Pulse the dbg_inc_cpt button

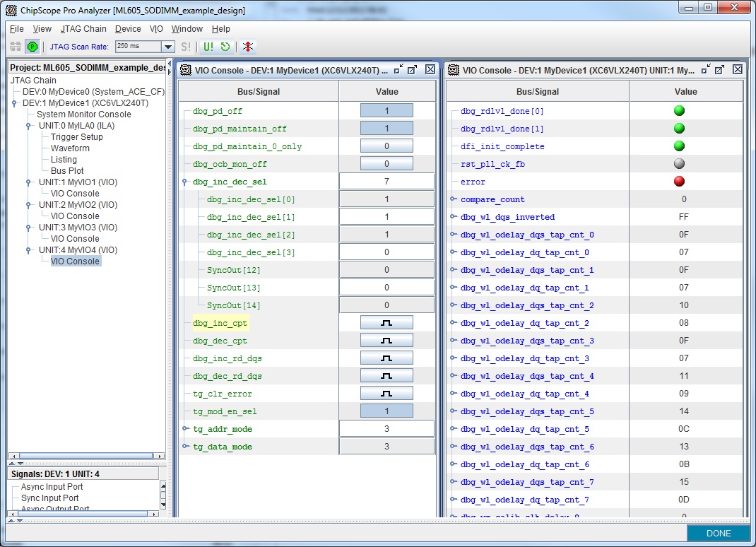(386, 323)
